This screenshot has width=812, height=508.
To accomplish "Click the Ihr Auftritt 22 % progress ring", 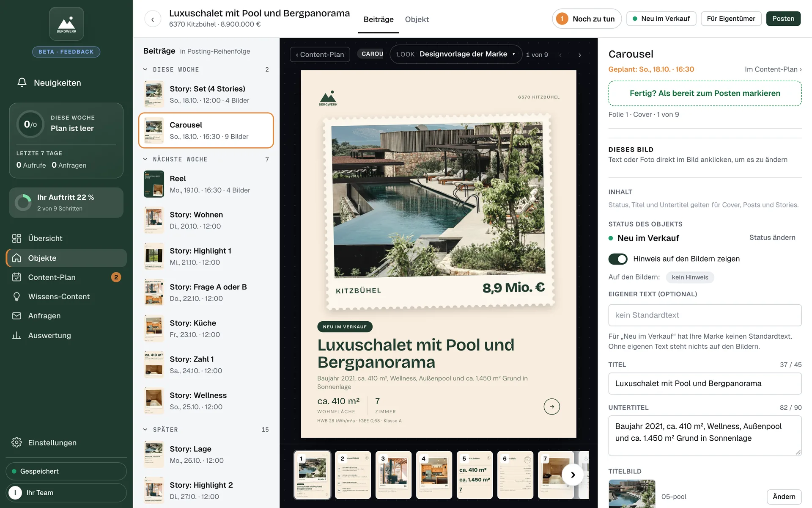I will point(23,202).
